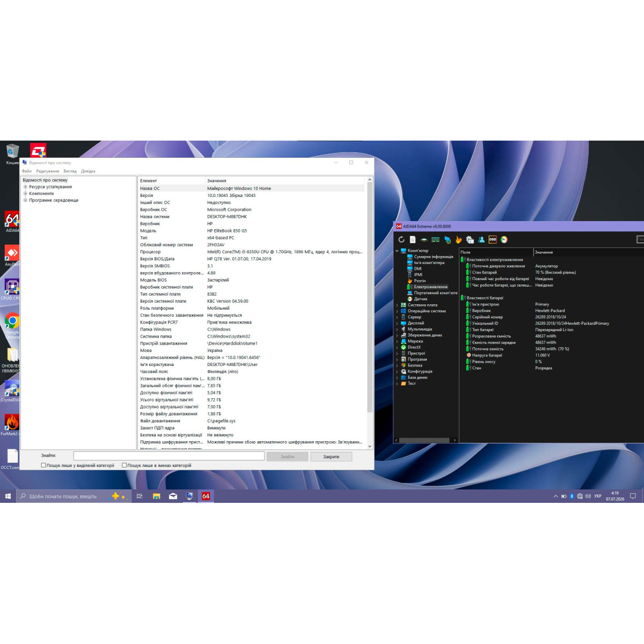
Task: Open Google Chrome desktop shortcut
Action: (x=12, y=325)
